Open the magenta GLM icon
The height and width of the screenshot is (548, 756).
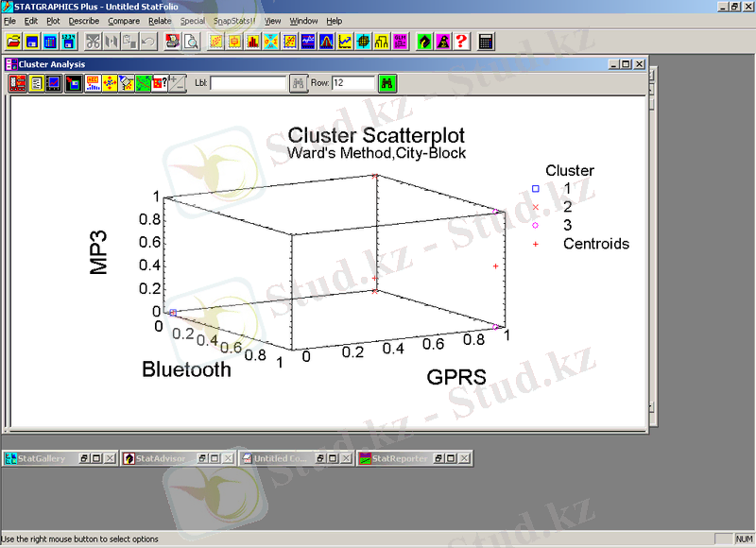coord(399,42)
